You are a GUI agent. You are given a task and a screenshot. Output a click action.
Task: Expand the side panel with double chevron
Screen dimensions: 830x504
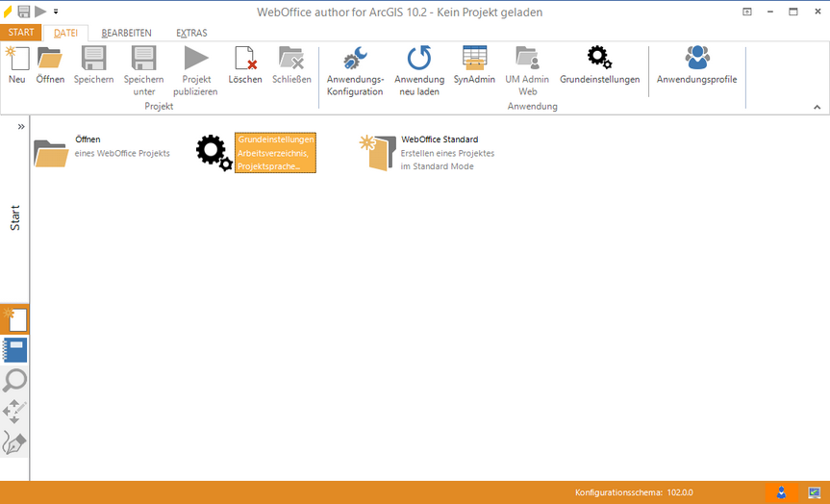click(21, 127)
